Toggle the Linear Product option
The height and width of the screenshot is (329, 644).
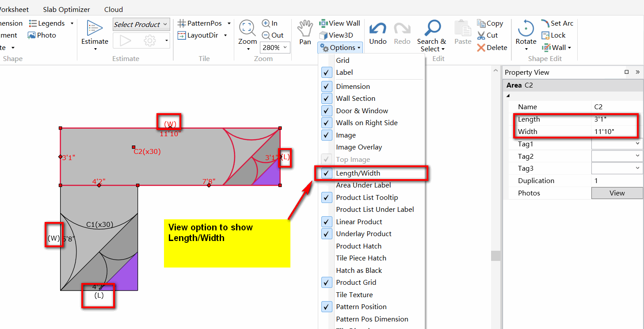click(327, 222)
